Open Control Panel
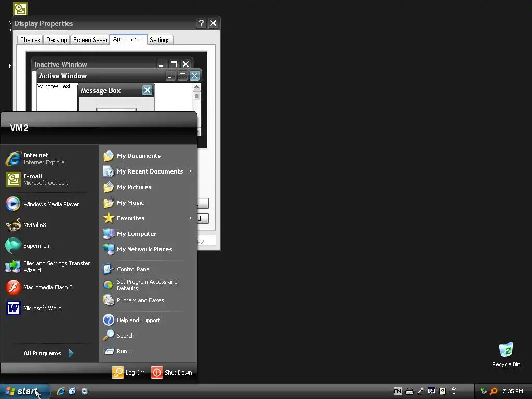This screenshot has height=399, width=532. [148, 269]
